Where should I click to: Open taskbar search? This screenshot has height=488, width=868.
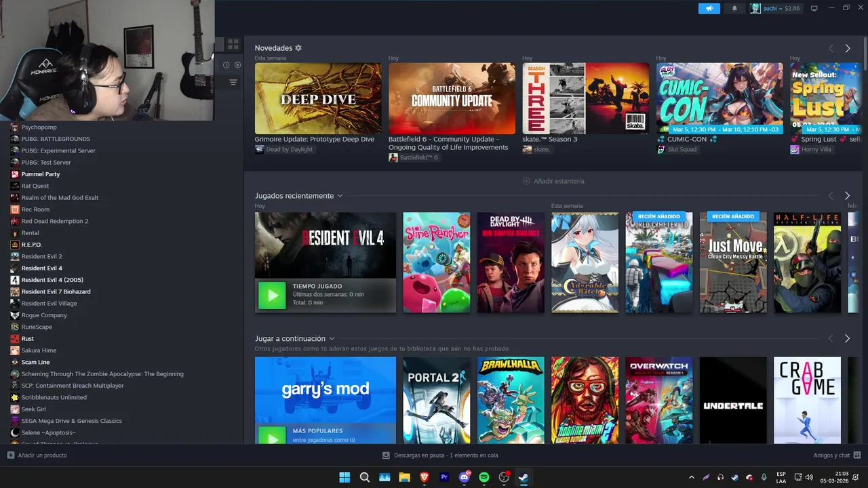(x=365, y=477)
